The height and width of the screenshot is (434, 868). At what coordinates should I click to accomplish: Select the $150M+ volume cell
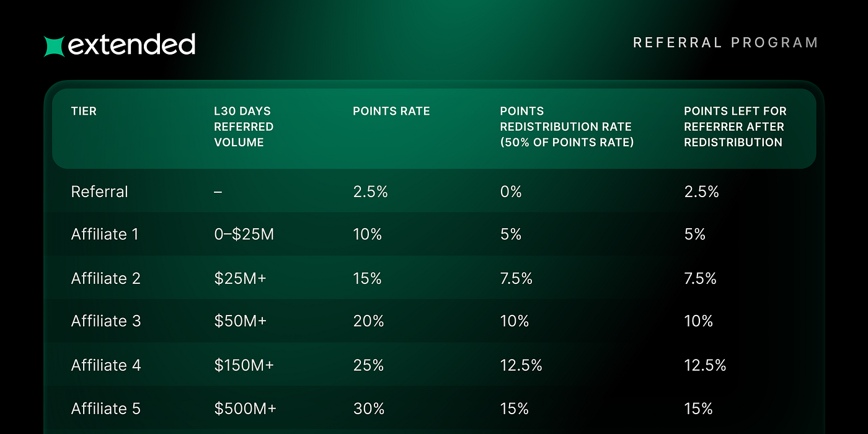pyautogui.click(x=244, y=365)
